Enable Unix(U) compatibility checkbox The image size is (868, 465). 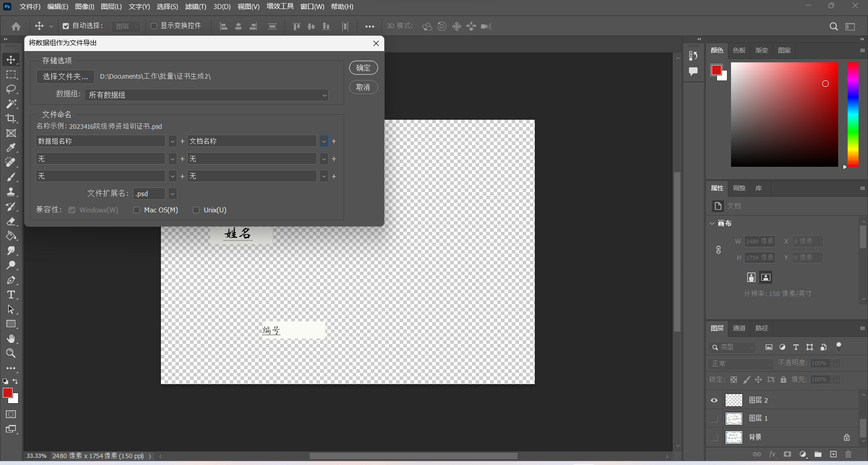click(x=196, y=210)
